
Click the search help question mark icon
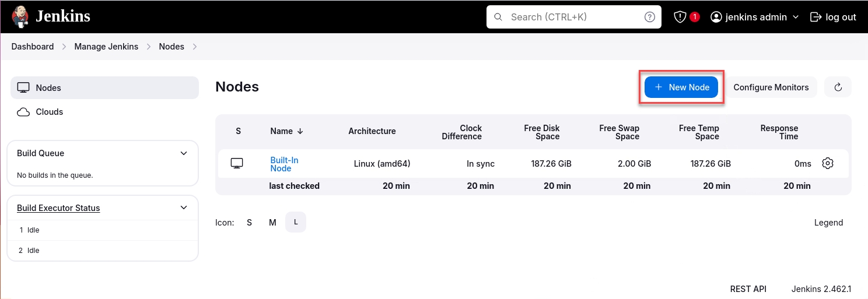click(649, 17)
